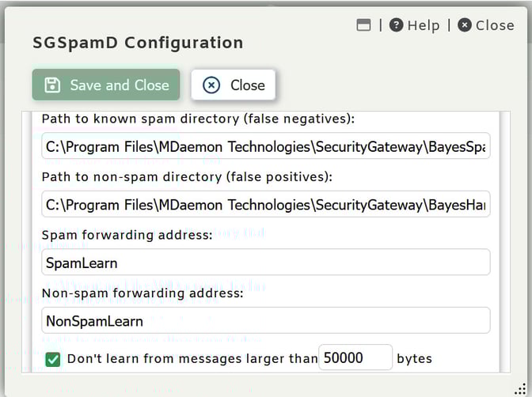Click the circled X icon on Close button
Screen dimensions: 532x397
coord(211,85)
